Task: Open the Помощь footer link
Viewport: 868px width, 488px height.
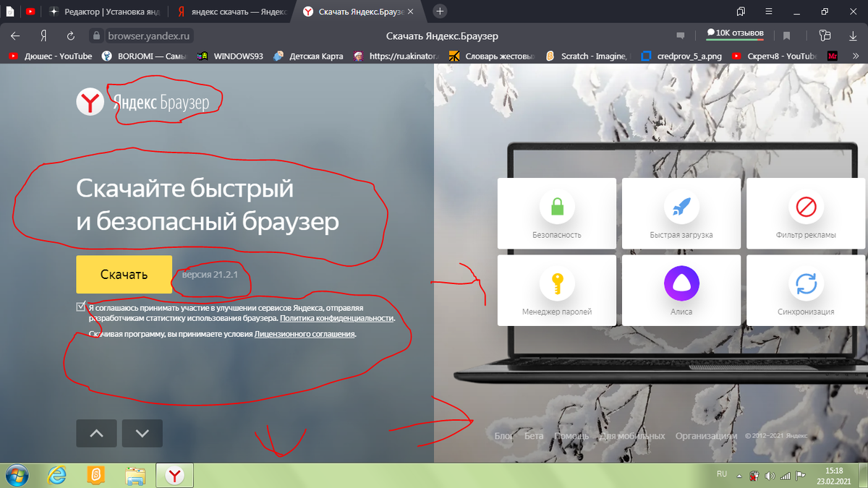Action: 572,436
